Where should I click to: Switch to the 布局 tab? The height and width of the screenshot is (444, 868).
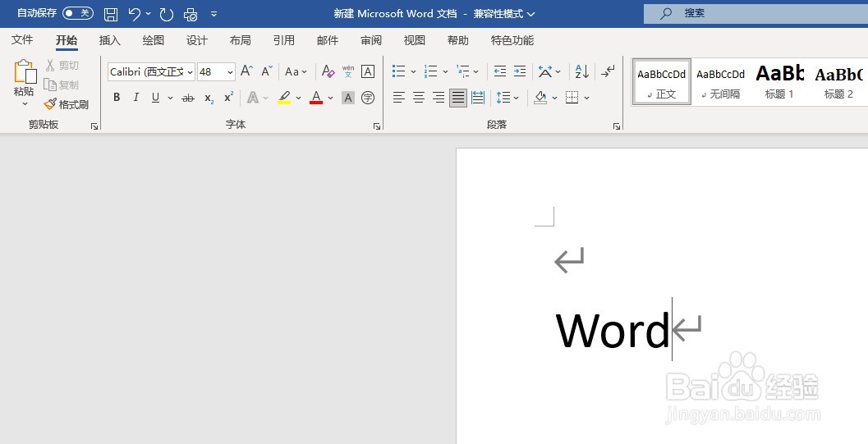click(241, 40)
